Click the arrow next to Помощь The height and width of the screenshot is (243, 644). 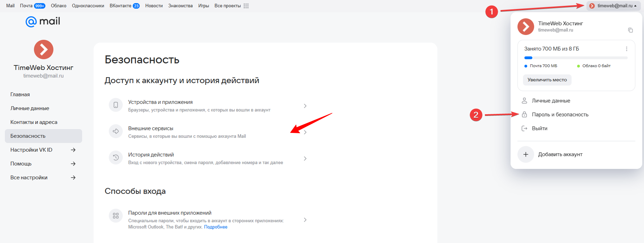(73, 164)
